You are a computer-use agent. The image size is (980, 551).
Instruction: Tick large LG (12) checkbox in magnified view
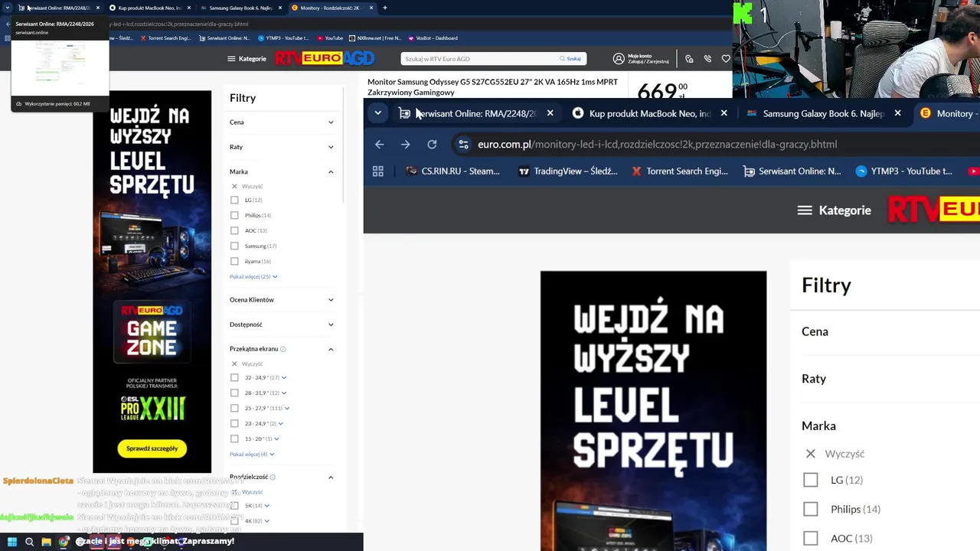point(810,480)
